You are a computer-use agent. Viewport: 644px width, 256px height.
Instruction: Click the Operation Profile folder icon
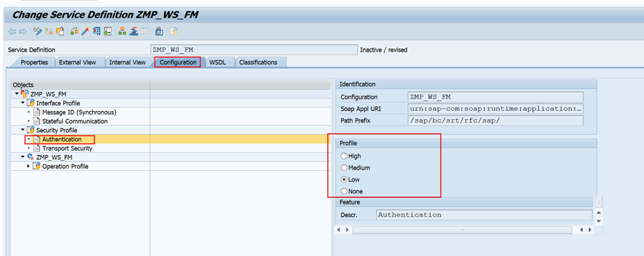point(37,166)
